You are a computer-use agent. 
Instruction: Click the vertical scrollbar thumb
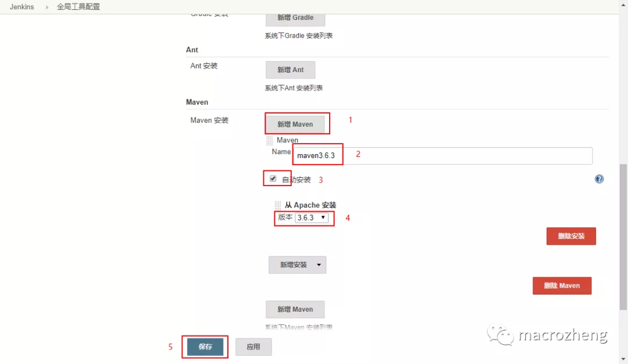click(x=623, y=236)
